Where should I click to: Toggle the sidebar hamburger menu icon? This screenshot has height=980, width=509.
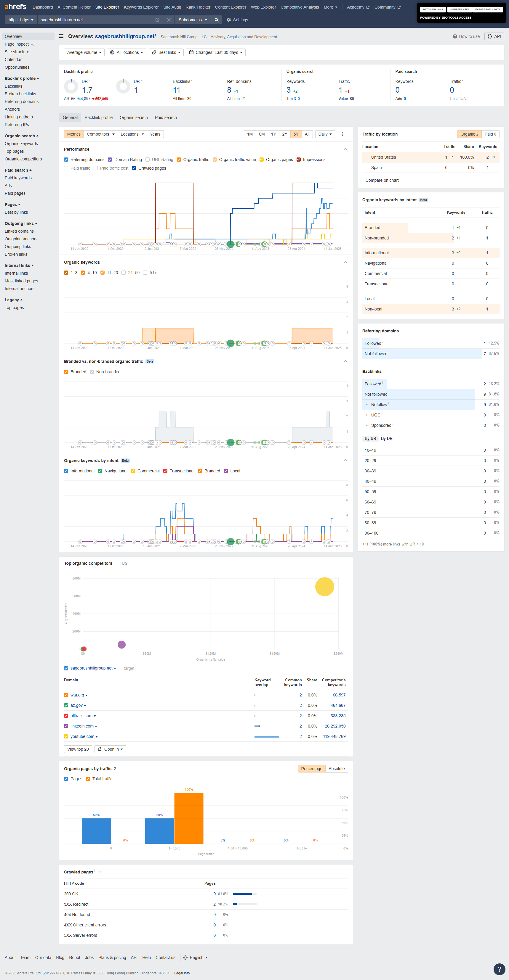pos(61,36)
